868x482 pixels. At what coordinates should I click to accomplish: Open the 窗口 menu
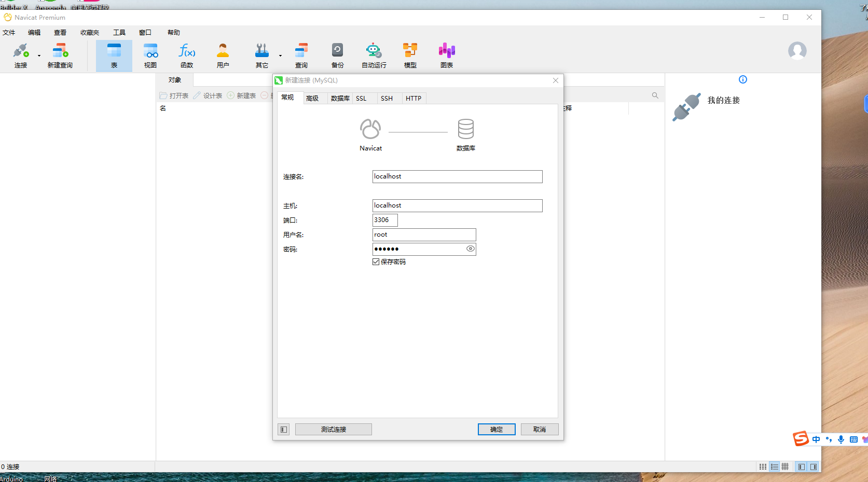point(145,33)
